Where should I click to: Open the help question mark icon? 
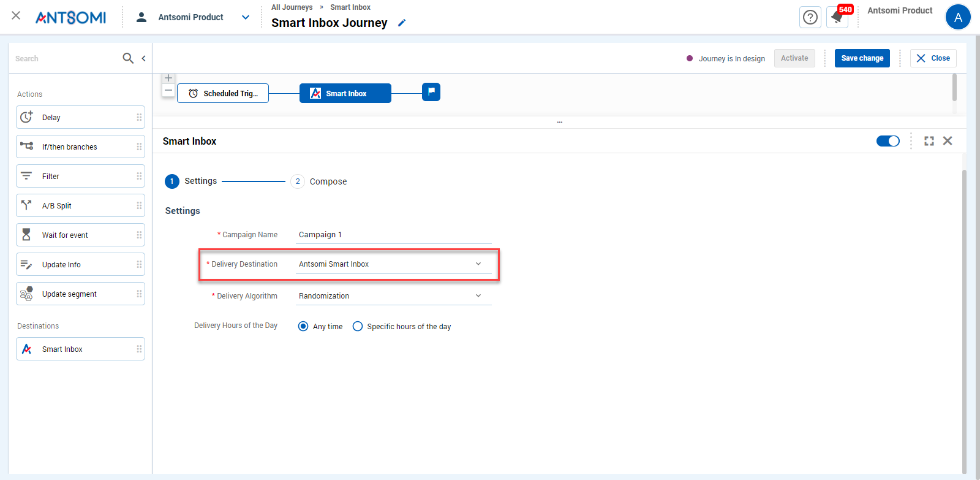[810, 17]
